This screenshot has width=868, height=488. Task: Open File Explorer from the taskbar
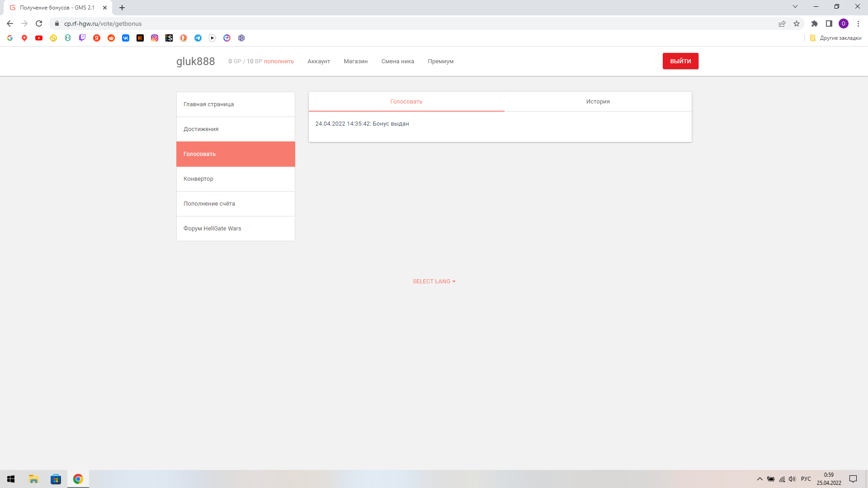click(33, 479)
